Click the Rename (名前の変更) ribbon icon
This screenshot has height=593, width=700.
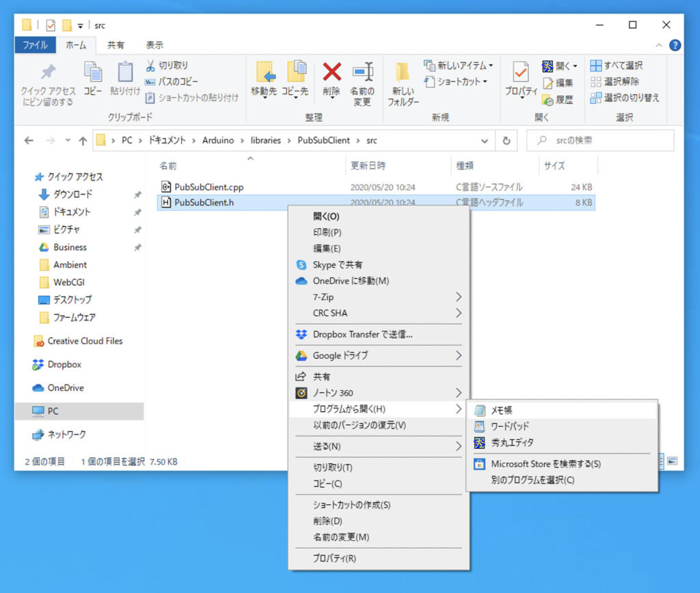[362, 72]
